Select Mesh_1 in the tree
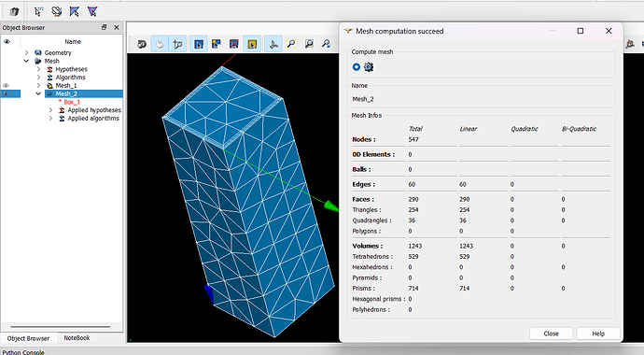644x355 pixels. pyautogui.click(x=66, y=85)
